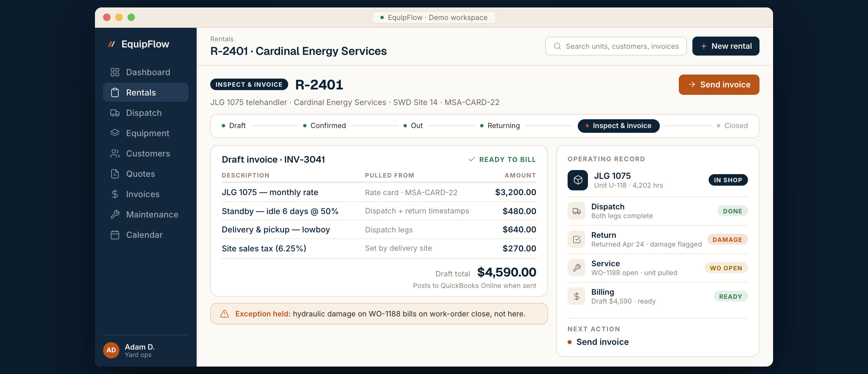
Task: Click the arrow icon on Send invoice
Action: (x=692, y=84)
